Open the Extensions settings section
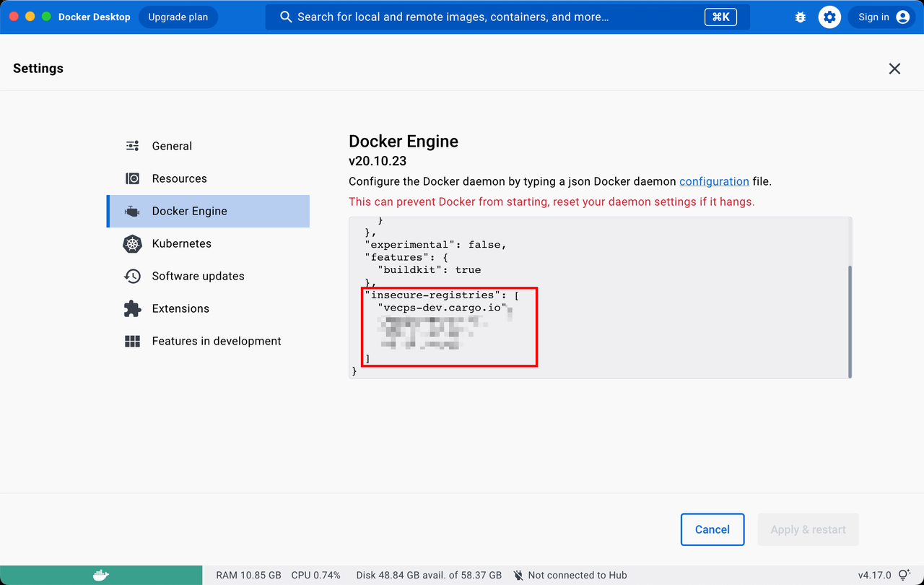Viewport: 924px width, 585px height. [208, 308]
